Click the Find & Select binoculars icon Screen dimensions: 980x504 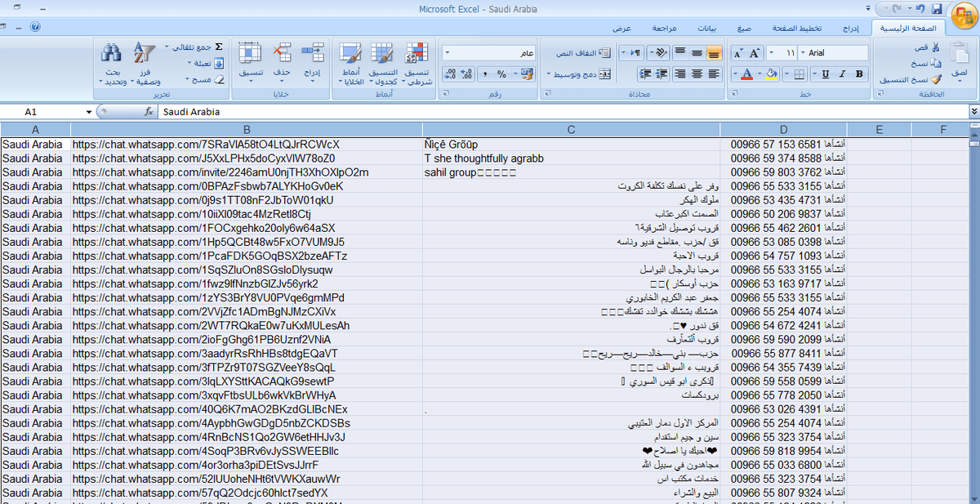tap(111, 54)
